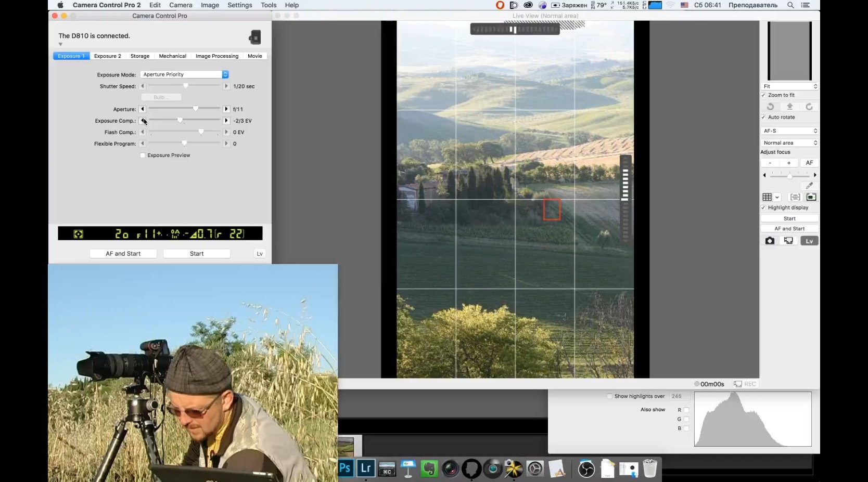Open the Exposure Mode dropdown
Screen dimensions: 868x482
coord(185,74)
